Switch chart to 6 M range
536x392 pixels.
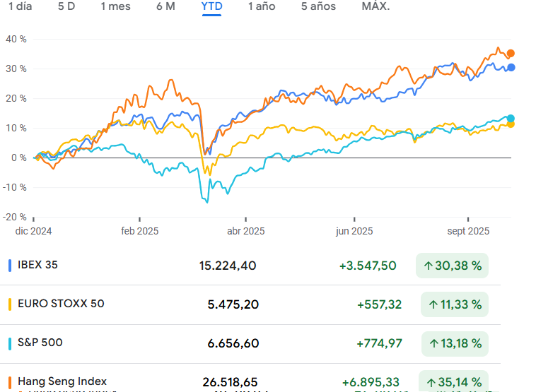(x=165, y=6)
